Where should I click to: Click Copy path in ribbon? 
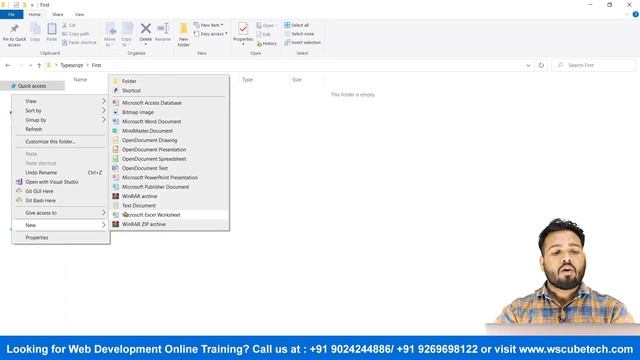click(76, 34)
